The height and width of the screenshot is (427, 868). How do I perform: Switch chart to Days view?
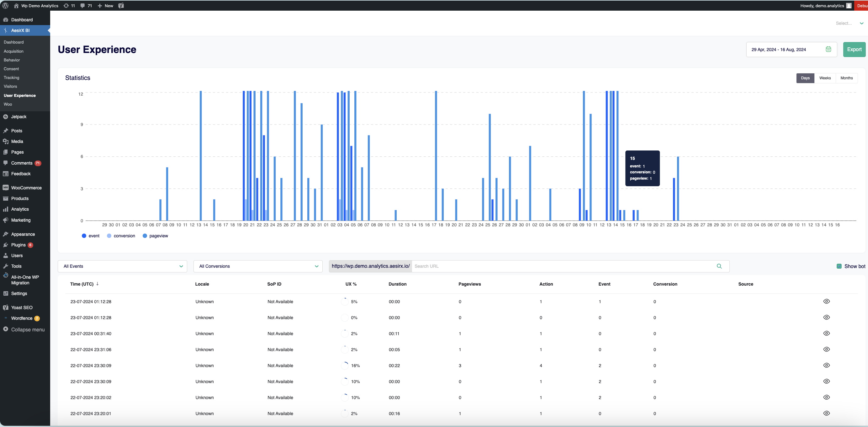click(805, 78)
